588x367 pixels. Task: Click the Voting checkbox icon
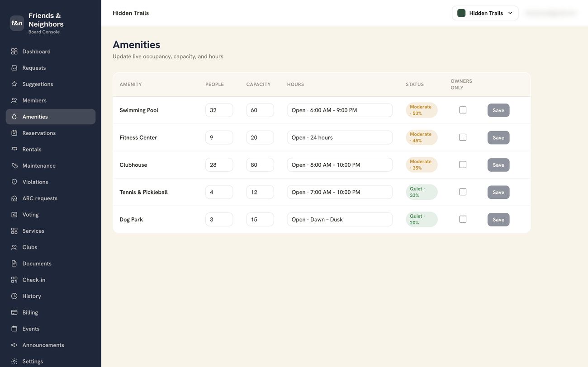click(x=14, y=215)
